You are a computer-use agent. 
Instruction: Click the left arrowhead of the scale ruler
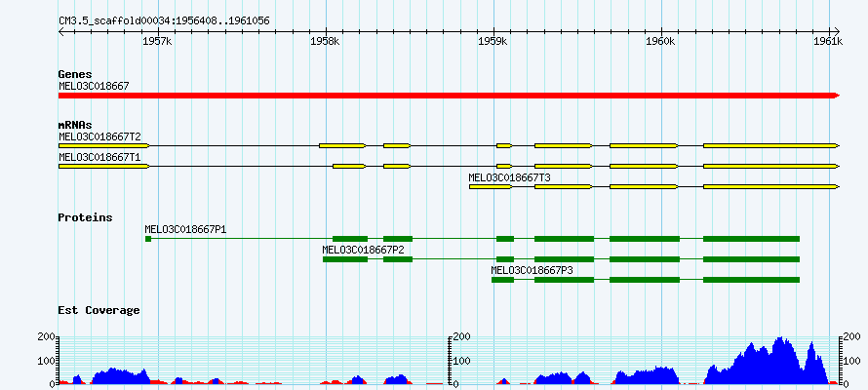pyautogui.click(x=60, y=31)
